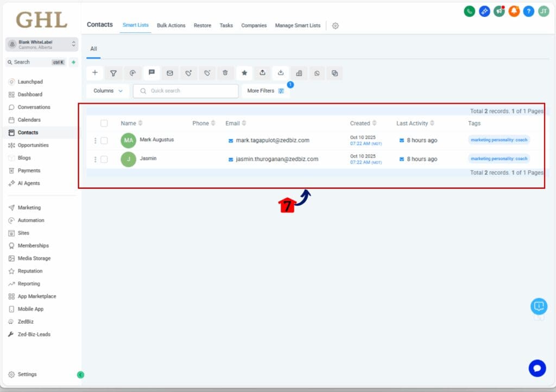The height and width of the screenshot is (392, 556).
Task: Check the box for Mark Augustus
Action: [104, 141]
